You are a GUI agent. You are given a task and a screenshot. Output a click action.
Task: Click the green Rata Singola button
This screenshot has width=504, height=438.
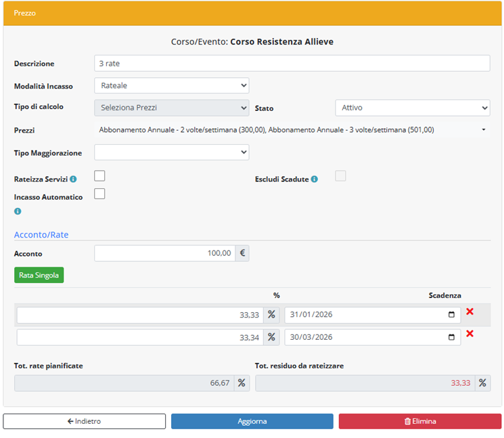(39, 275)
